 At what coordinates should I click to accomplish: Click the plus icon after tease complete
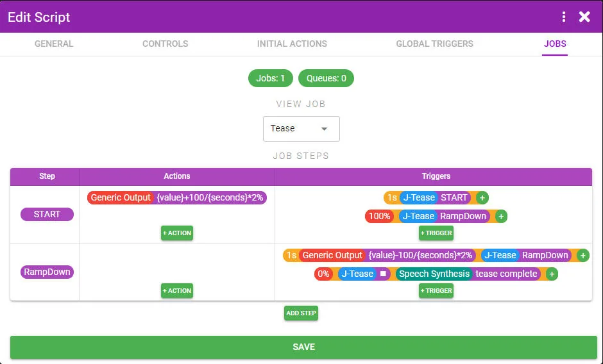[x=552, y=274]
